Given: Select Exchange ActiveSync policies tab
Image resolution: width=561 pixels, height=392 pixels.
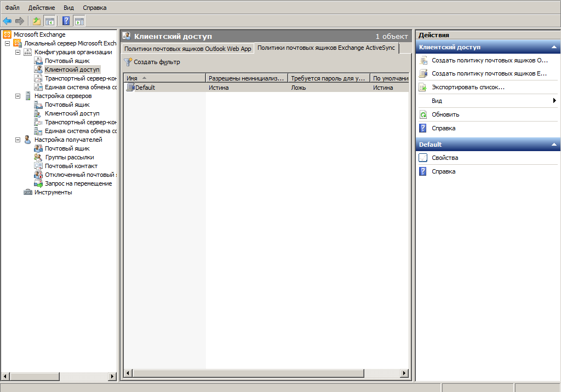Looking at the screenshot, I should point(327,48).
